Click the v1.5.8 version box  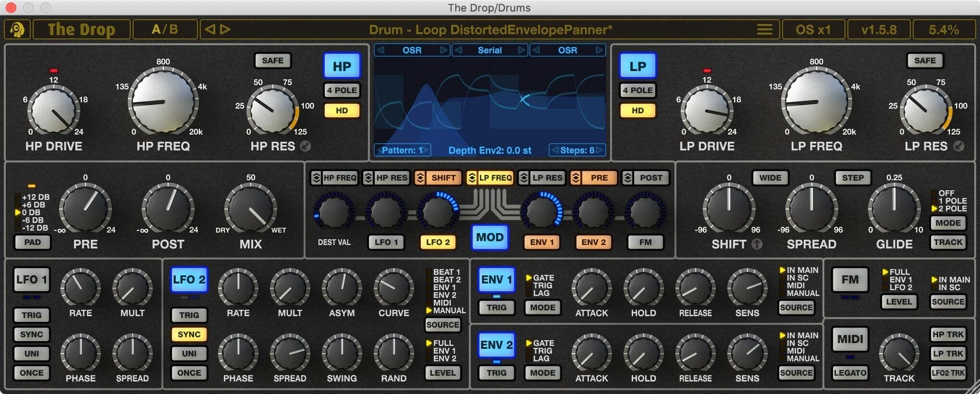pos(879,29)
